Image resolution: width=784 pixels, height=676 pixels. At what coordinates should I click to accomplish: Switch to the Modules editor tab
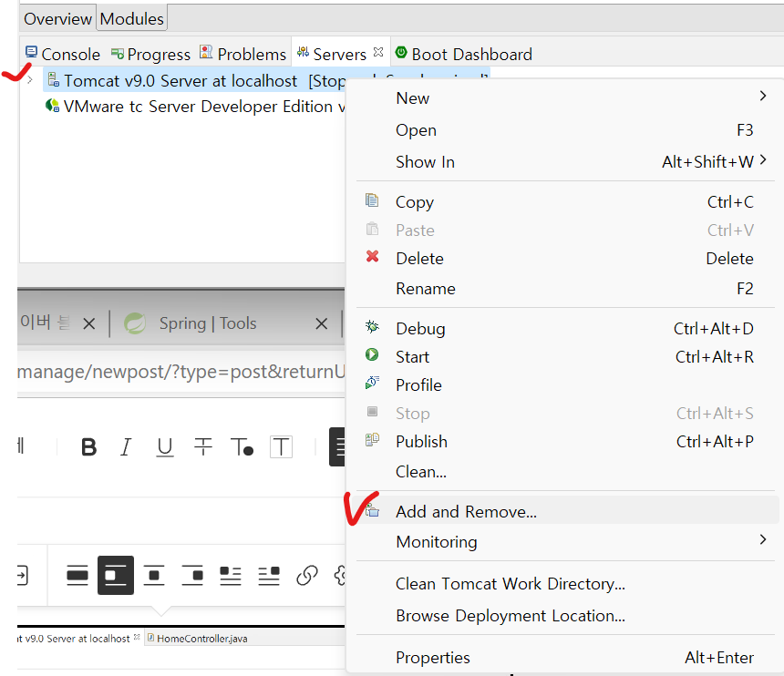pos(132,18)
